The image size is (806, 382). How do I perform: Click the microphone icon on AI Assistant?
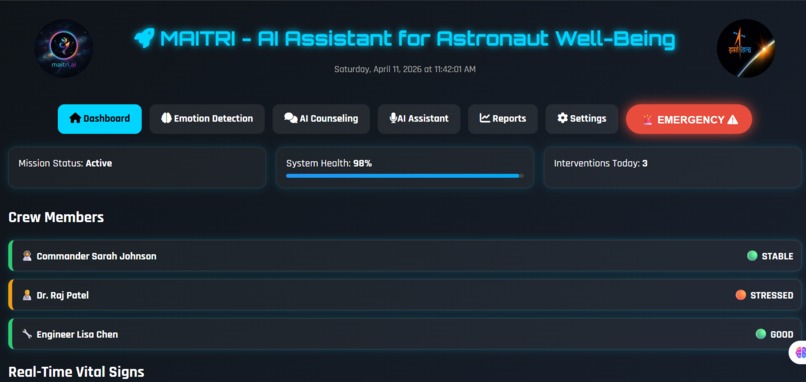click(x=393, y=118)
